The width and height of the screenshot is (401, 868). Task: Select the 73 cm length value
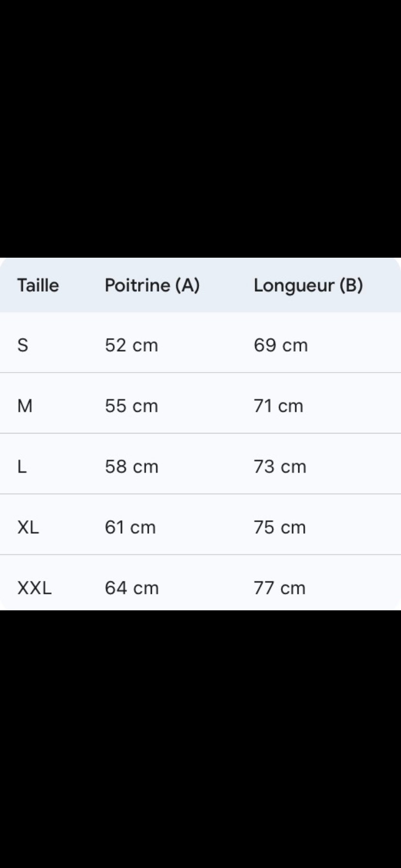280,466
